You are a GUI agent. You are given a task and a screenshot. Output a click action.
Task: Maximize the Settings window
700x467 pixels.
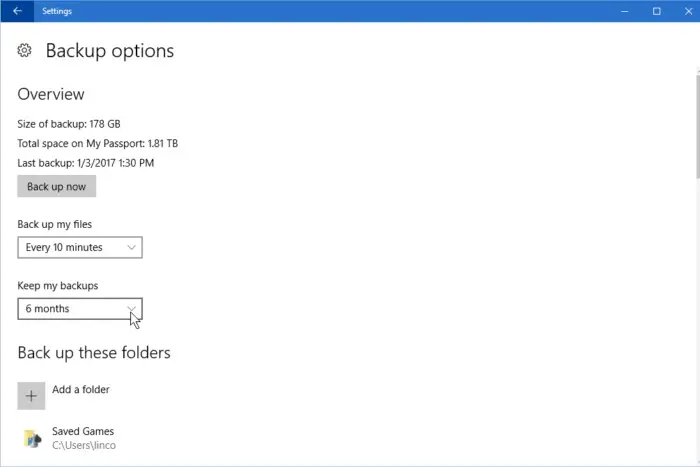tap(657, 11)
